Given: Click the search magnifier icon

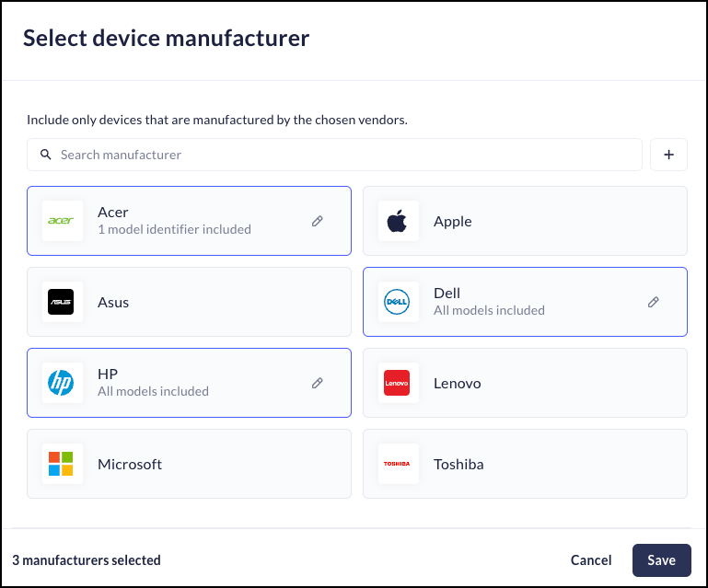Looking at the screenshot, I should 45,155.
